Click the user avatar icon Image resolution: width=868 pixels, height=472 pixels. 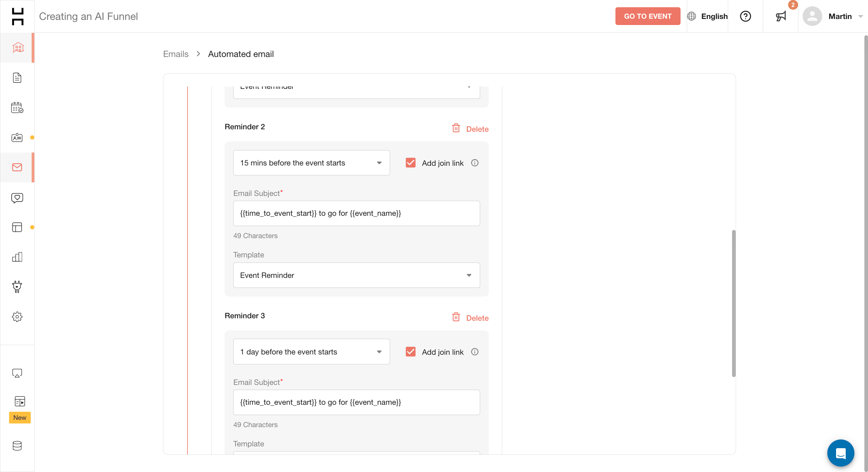point(812,16)
